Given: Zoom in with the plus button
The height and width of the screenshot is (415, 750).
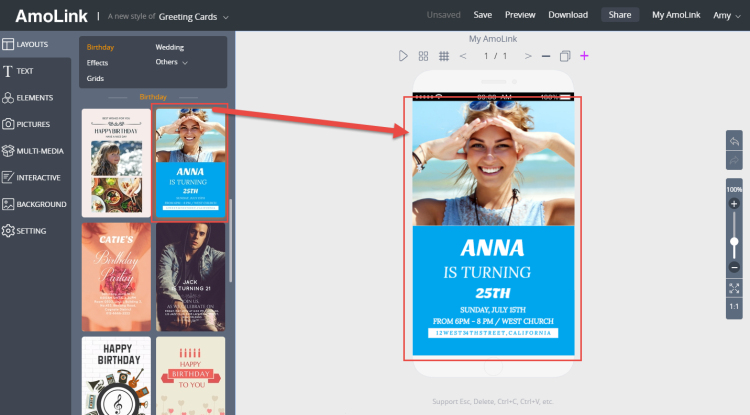Looking at the screenshot, I should pos(734,204).
